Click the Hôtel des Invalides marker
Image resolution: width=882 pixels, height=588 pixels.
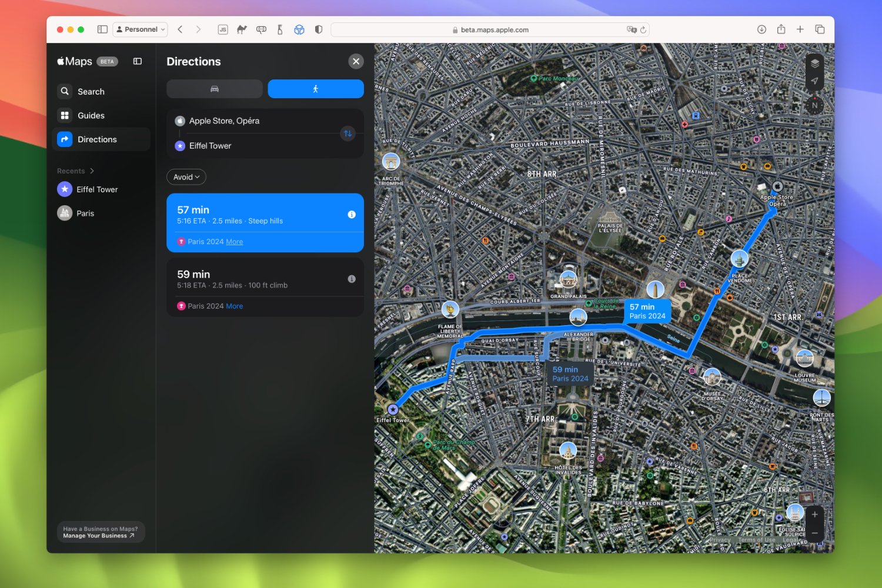click(x=567, y=451)
